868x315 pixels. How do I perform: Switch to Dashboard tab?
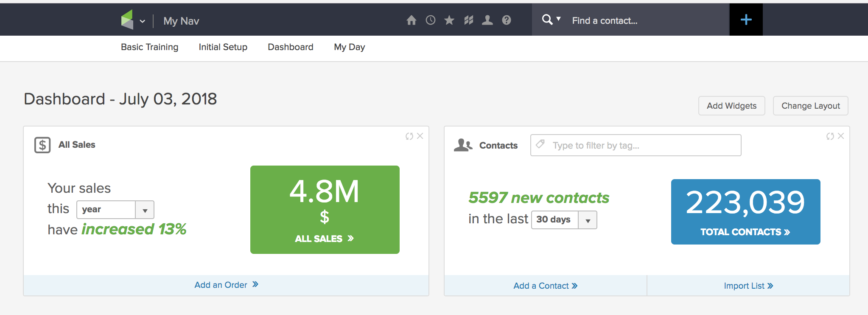(x=291, y=47)
